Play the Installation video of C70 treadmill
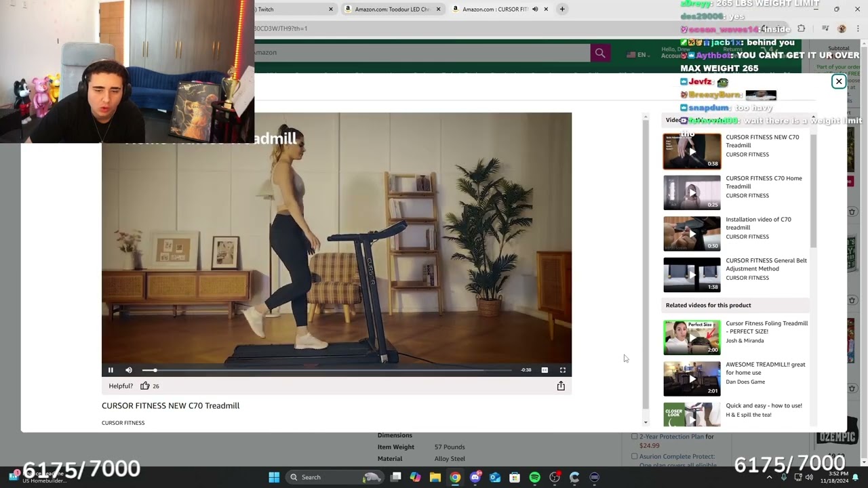The image size is (868, 488). click(692, 233)
